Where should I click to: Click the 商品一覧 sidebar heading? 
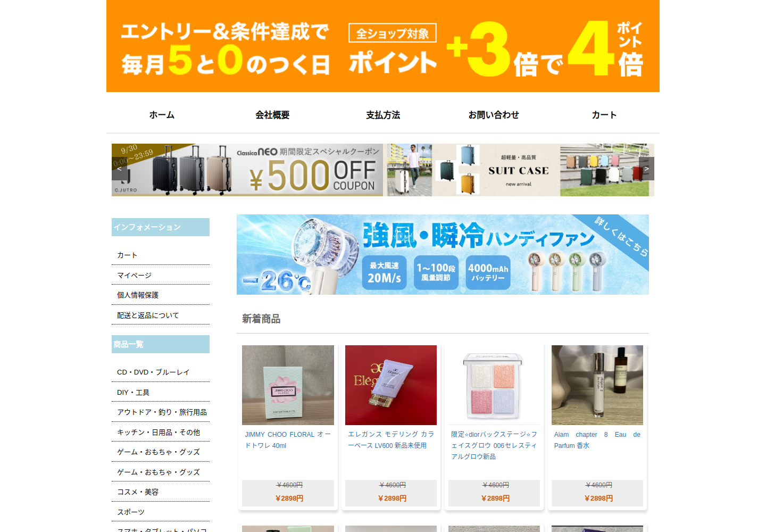click(161, 344)
